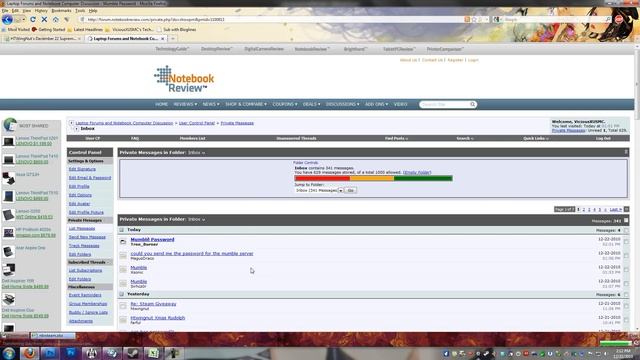Click the RSS feed icon in address bar
The image size is (640, 360).
(x=467, y=20)
